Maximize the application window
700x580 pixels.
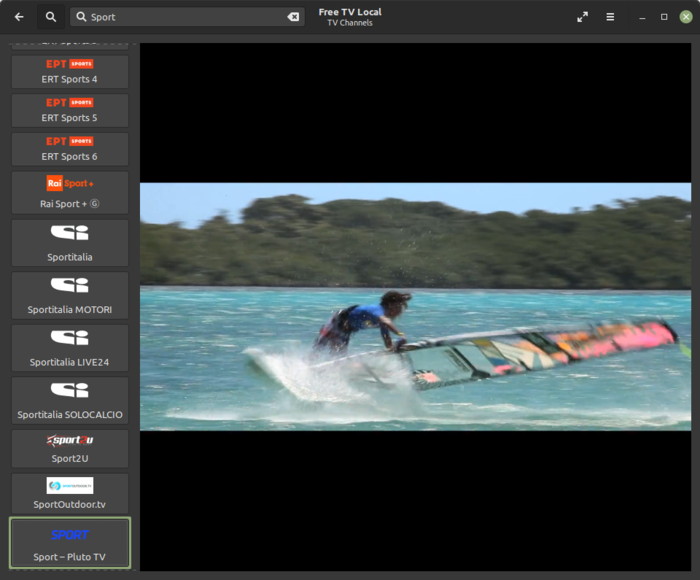point(664,17)
